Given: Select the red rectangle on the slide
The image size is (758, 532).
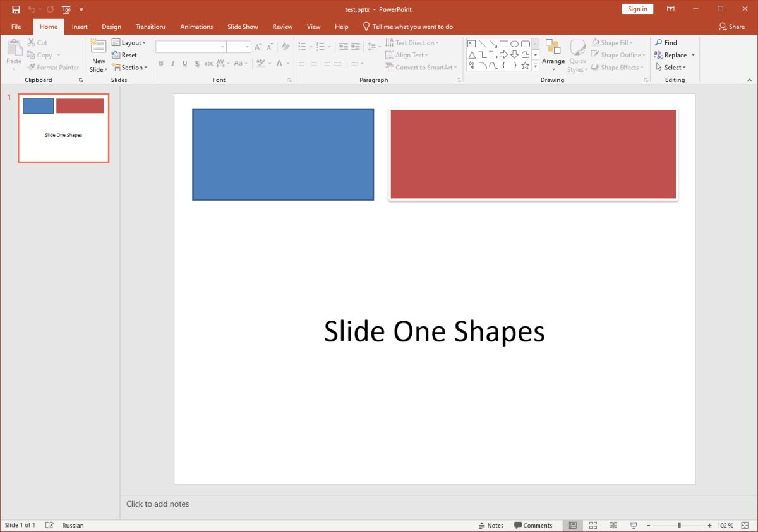Looking at the screenshot, I should (x=533, y=155).
